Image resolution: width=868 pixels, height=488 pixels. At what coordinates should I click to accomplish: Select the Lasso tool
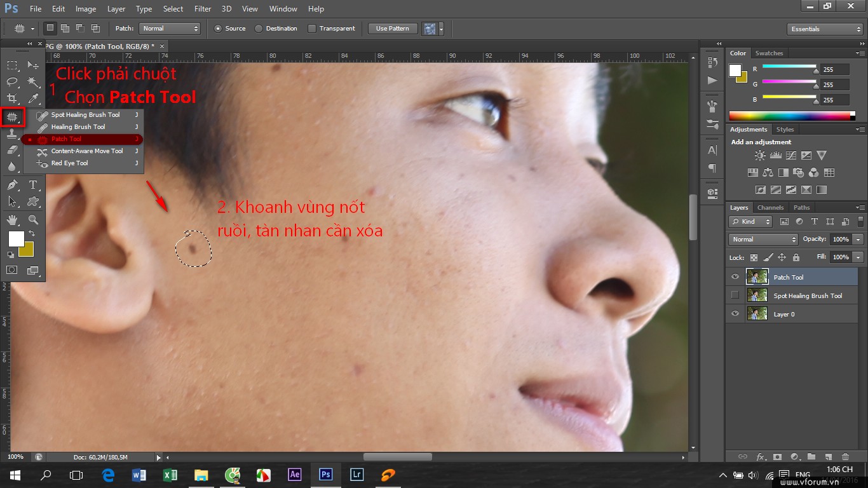point(12,82)
